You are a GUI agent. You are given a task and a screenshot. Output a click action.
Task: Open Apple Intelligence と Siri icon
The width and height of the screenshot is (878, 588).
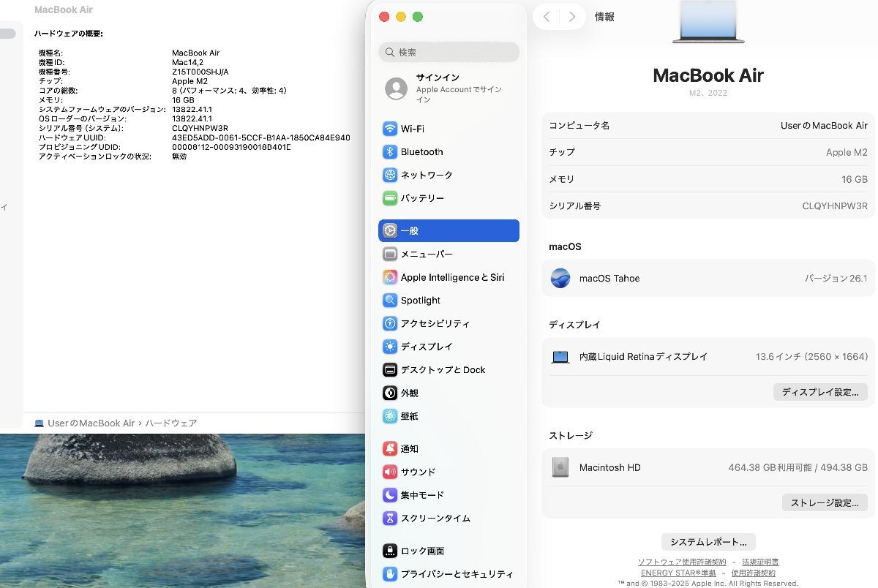point(390,277)
